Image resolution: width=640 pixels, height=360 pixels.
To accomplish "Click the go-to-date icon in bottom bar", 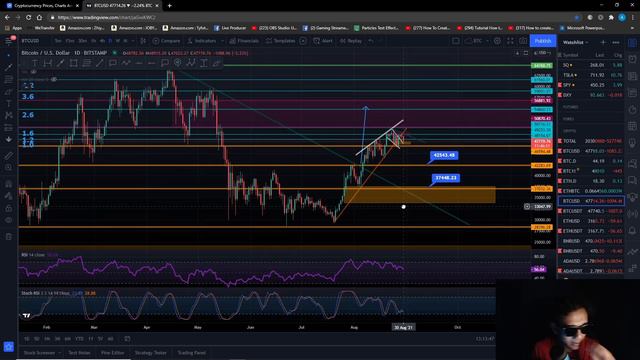I will [x=127, y=339].
